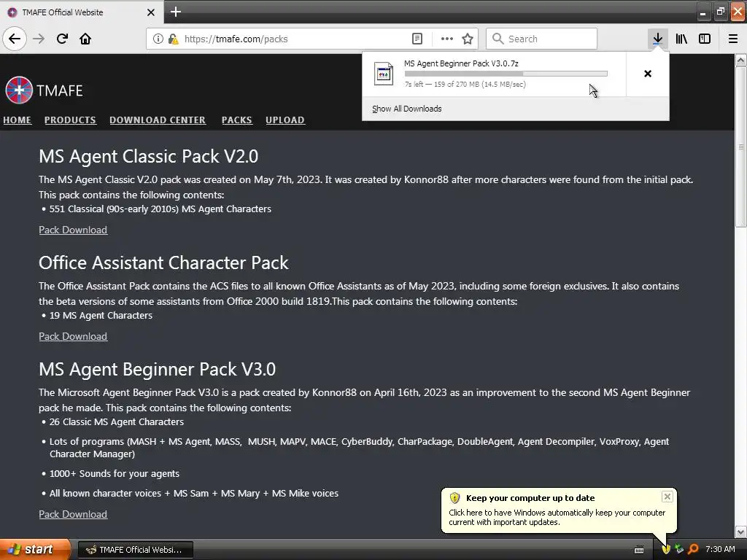Click the forward navigation arrow

tap(39, 39)
